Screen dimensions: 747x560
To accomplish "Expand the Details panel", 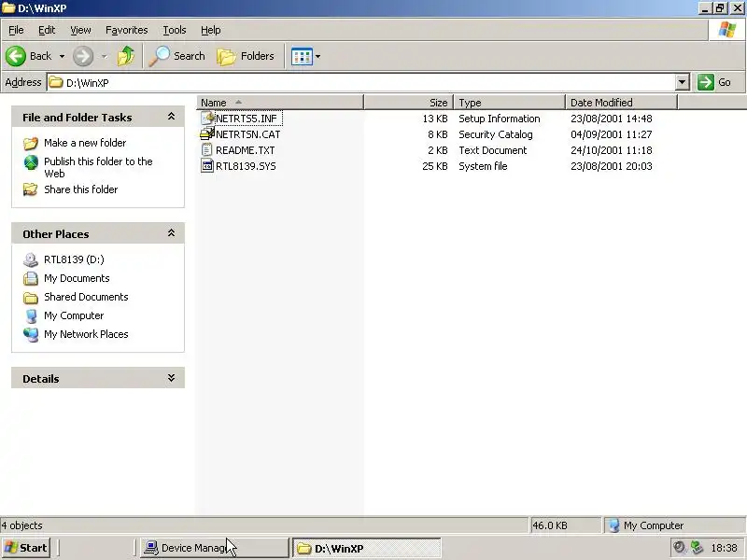I will [171, 378].
